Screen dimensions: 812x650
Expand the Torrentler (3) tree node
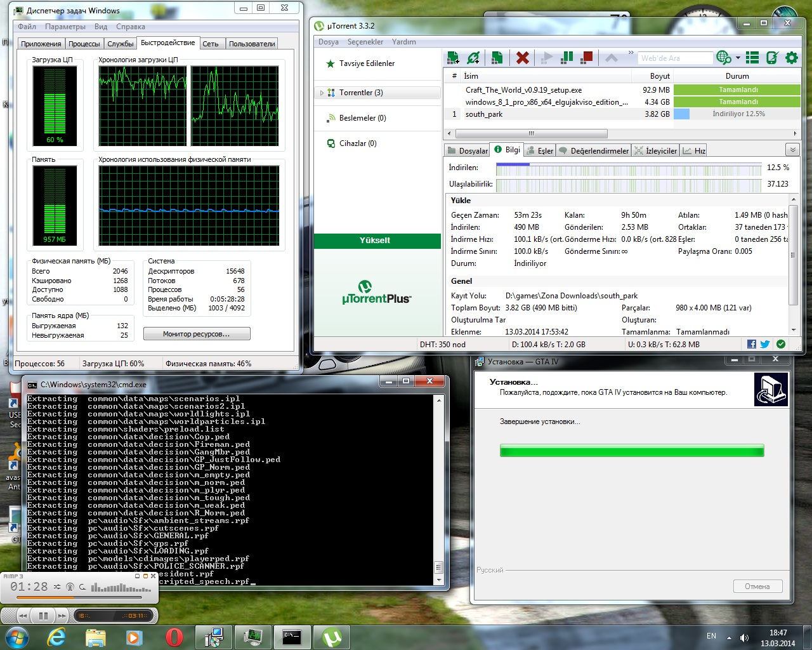pos(322,93)
